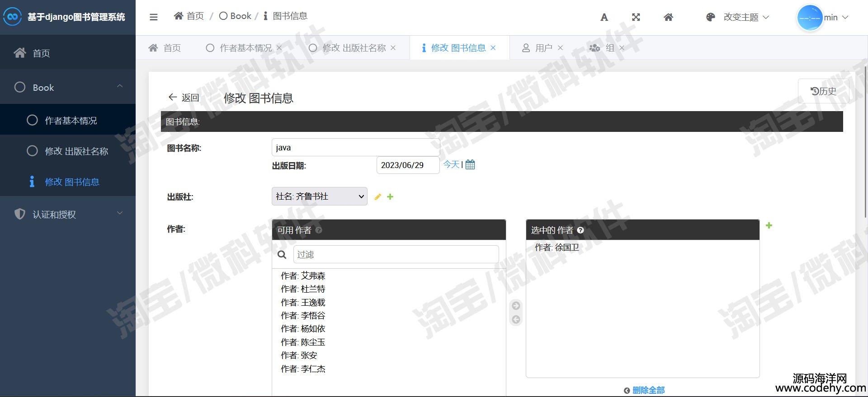Select 修改 图书信息 in the sidebar
Image resolution: width=868 pixels, height=397 pixels.
(x=68, y=182)
